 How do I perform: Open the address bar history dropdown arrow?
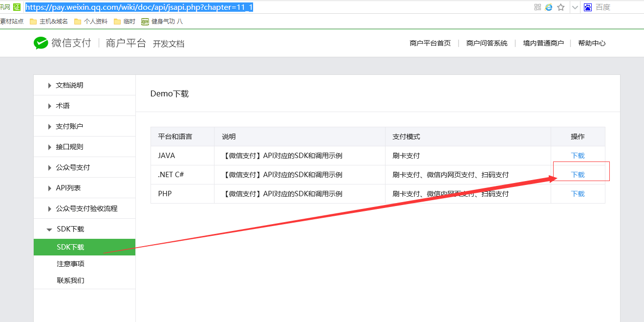tap(575, 7)
